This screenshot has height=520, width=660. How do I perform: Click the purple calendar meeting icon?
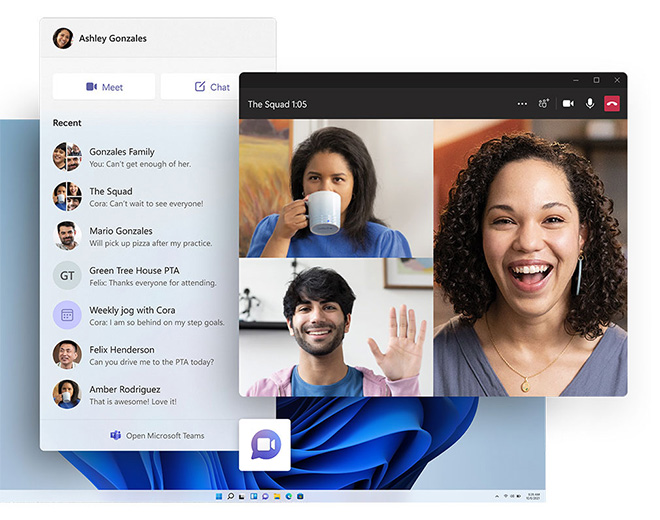pos(67,315)
